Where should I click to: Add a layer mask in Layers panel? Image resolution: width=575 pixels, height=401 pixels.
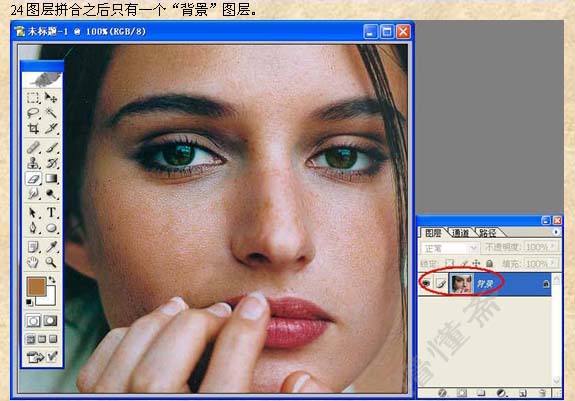tap(462, 393)
